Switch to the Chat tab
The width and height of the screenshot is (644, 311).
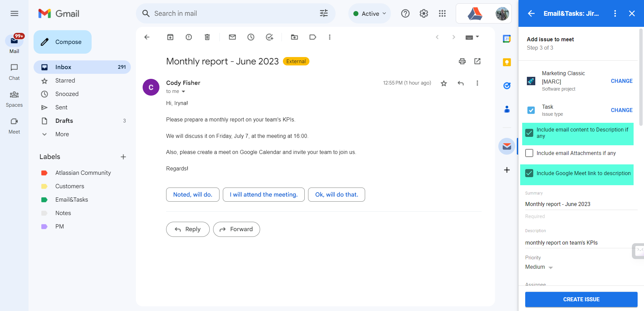14,72
